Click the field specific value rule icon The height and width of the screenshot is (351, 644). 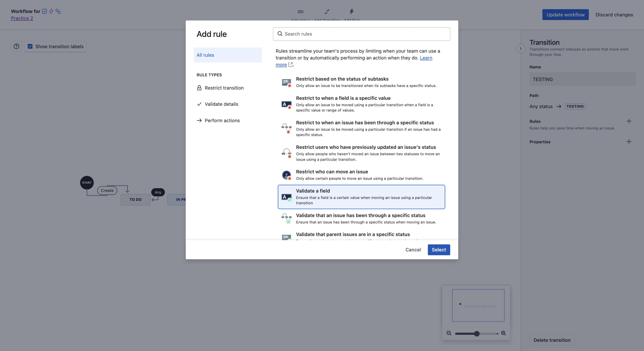(286, 104)
